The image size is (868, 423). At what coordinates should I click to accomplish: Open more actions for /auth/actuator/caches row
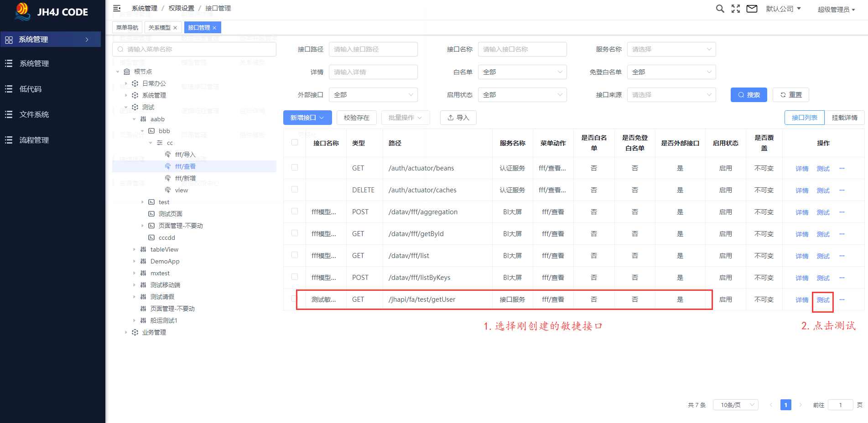point(842,190)
